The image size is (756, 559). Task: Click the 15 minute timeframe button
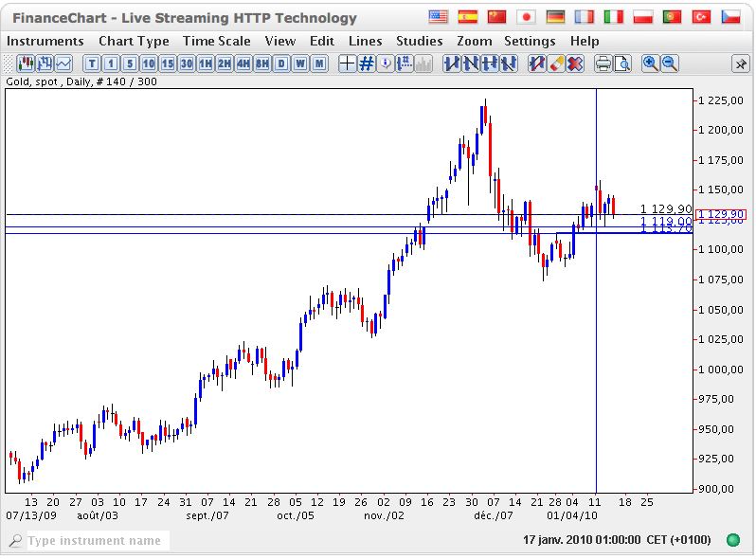click(x=168, y=63)
